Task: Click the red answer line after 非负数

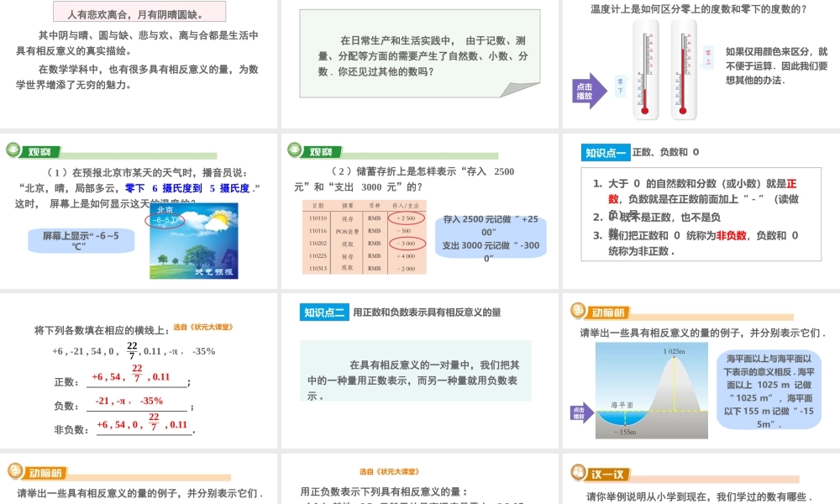Action: click(x=142, y=422)
